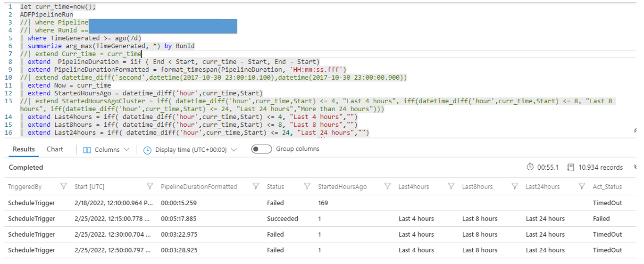Switch to the Chart tab

[x=55, y=149]
